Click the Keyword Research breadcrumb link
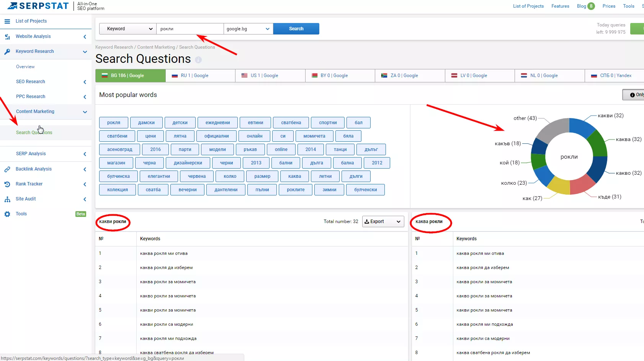Screen dimensions: 644x361 114,47
